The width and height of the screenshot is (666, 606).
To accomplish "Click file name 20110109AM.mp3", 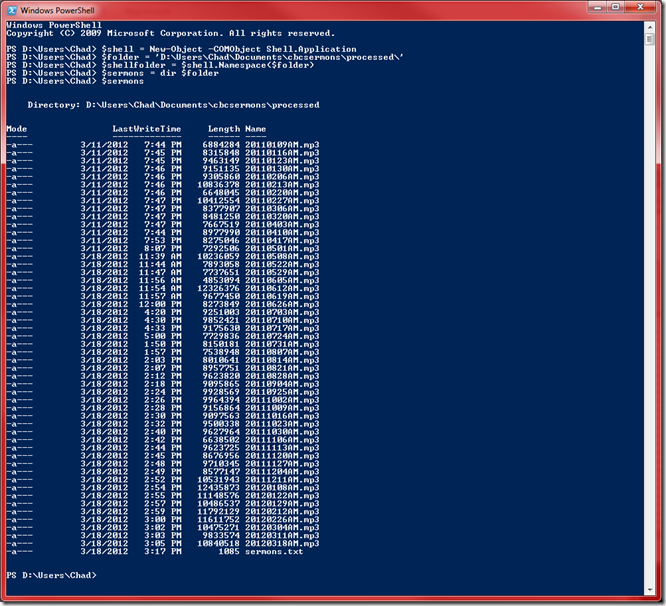I will (x=282, y=144).
